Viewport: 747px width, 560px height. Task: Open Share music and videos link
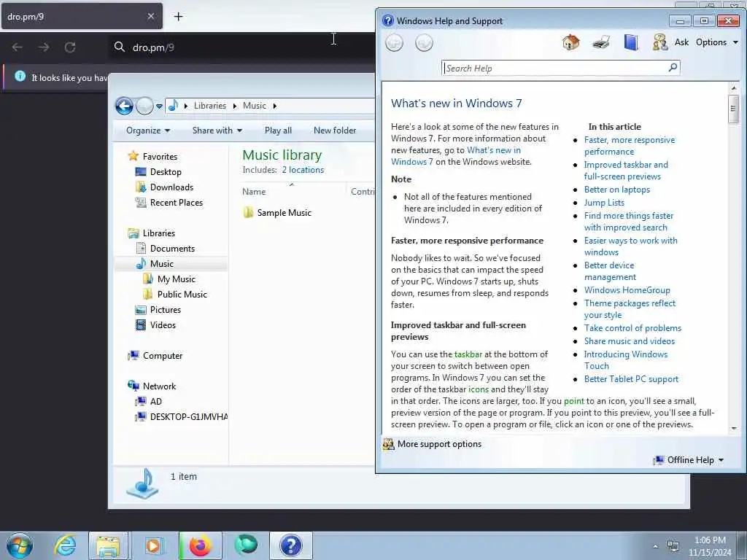click(630, 341)
